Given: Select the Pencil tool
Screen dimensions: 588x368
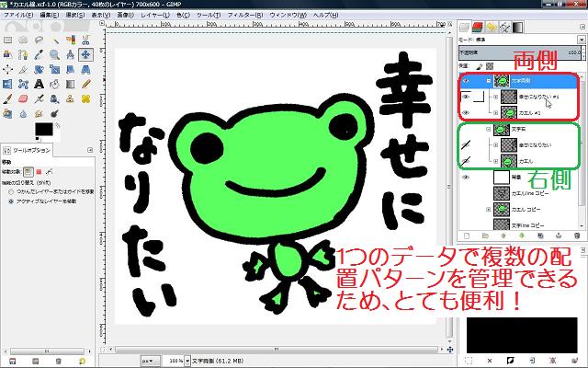Looking at the screenshot, I should click(85, 84).
